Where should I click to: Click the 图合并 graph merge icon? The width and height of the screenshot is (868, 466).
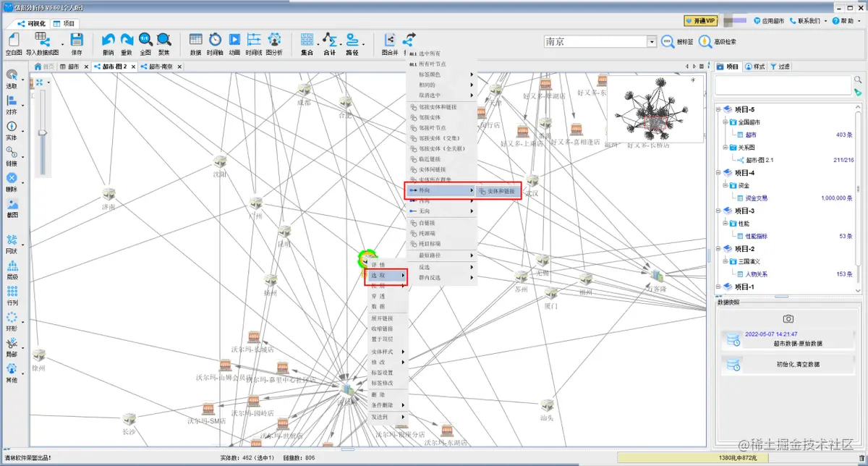pyautogui.click(x=390, y=40)
